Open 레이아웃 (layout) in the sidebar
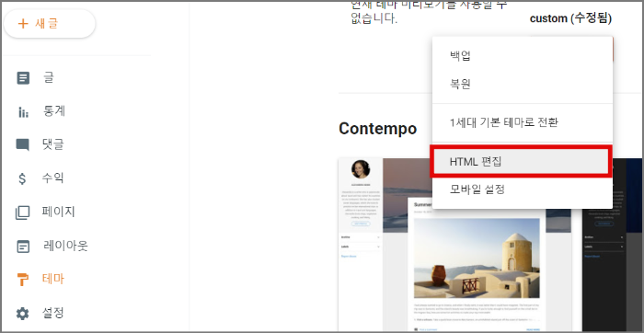The image size is (644, 333). 65,246
